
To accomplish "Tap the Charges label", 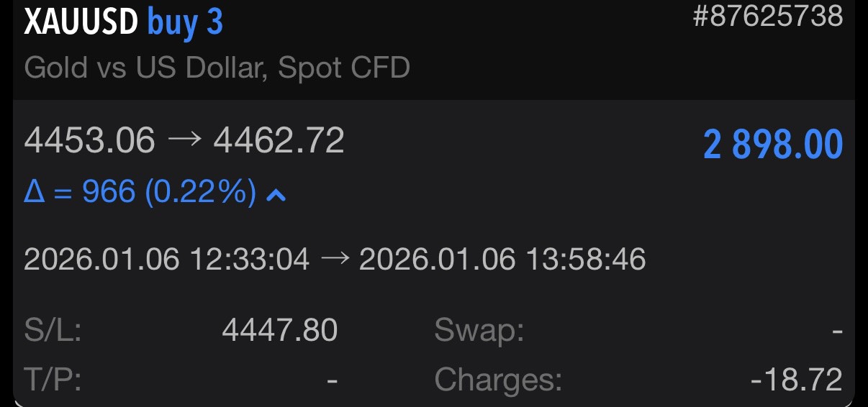I will pyautogui.click(x=498, y=379).
